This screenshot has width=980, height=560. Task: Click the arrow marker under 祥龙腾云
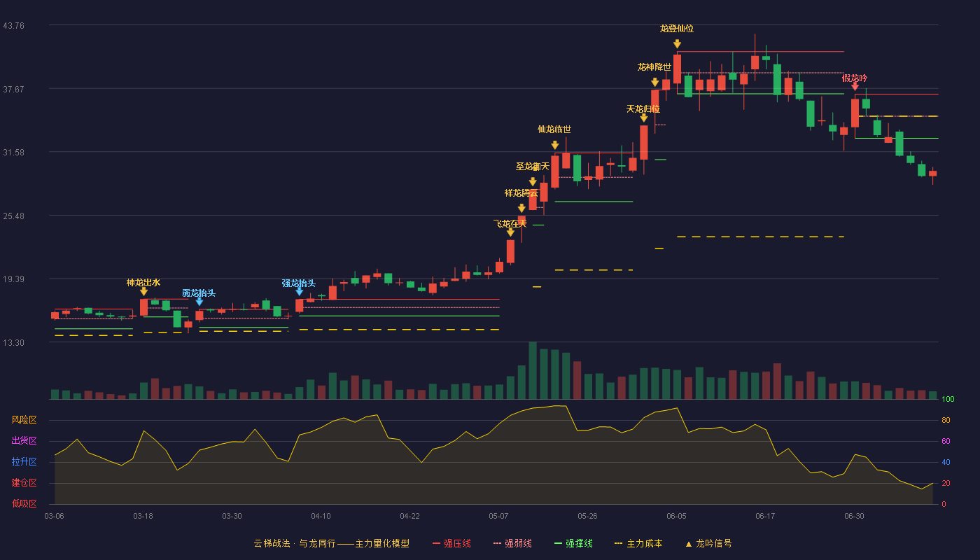521,209
